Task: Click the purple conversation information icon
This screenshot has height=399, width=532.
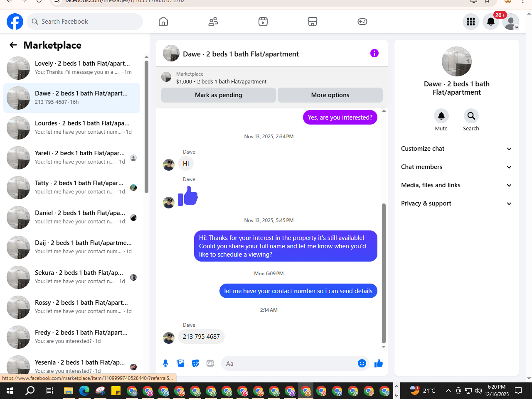Action: 374,53
